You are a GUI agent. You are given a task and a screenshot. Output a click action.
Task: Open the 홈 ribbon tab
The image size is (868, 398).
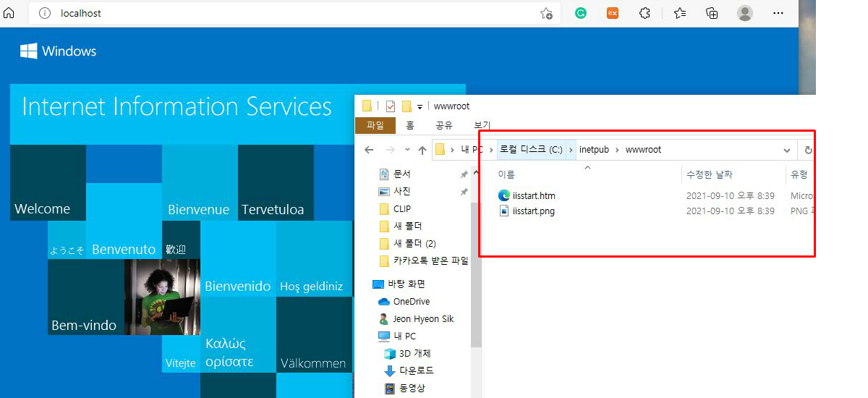click(x=410, y=125)
